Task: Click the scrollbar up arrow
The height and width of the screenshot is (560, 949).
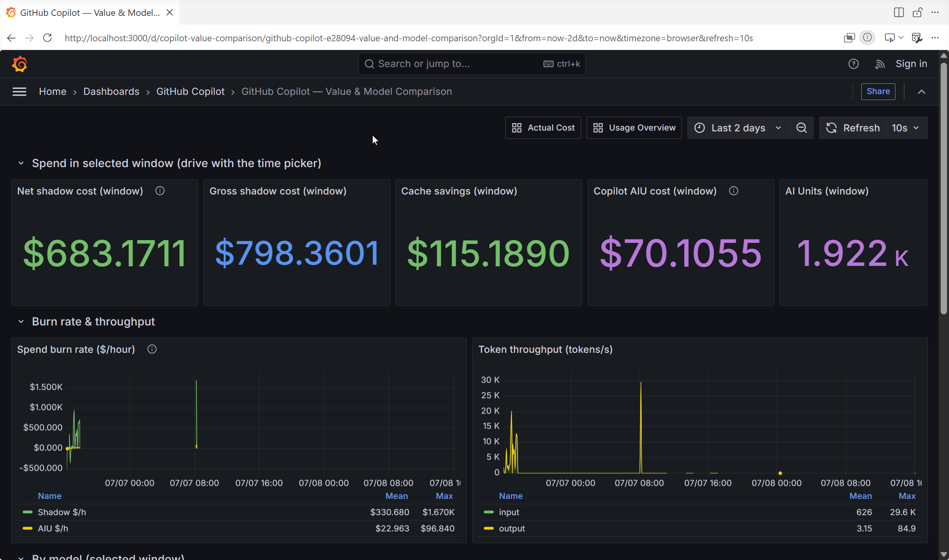Action: coord(944,56)
